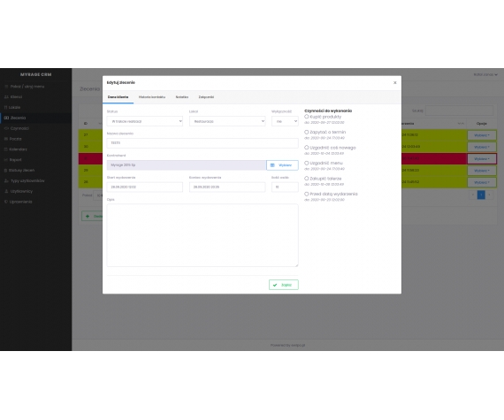Viewport: 504px width, 420px height.
Task: Close the Edytuj zlecenie dialog
Action: coord(395,83)
